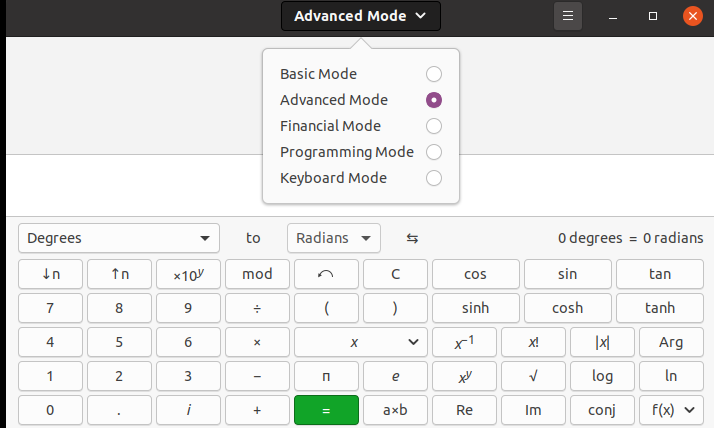Click the division ÷ operator
714x428 pixels.
257,308
